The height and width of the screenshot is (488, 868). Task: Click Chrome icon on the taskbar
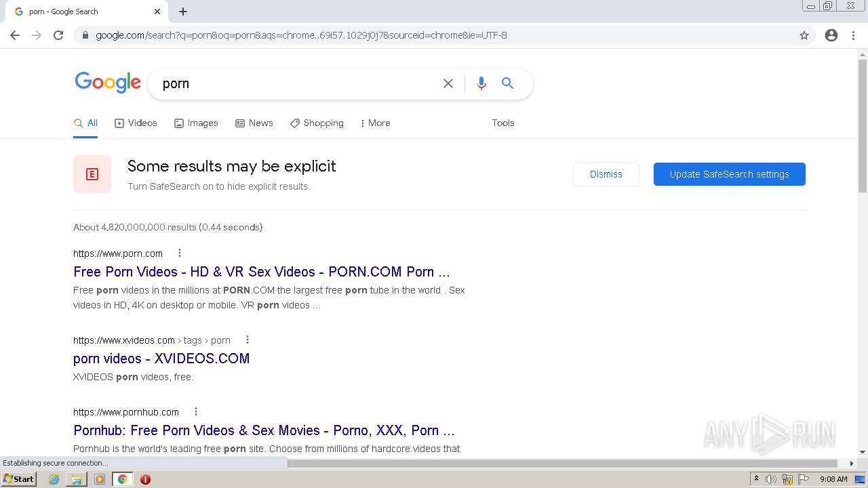(x=123, y=479)
